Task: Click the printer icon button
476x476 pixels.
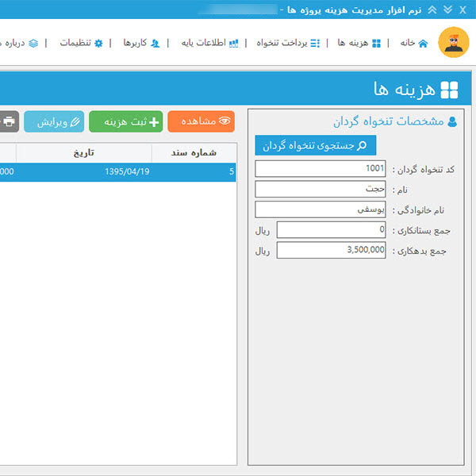Action: pos(9,121)
